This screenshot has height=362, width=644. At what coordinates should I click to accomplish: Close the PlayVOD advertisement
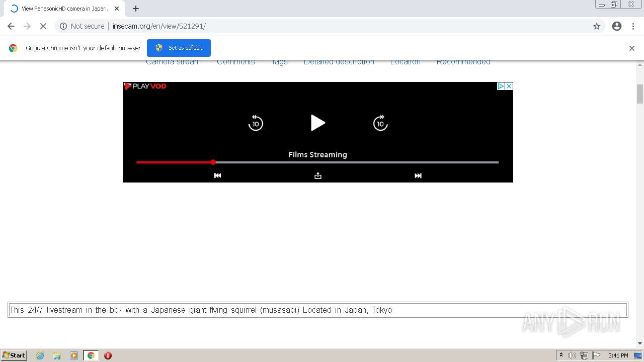(509, 86)
